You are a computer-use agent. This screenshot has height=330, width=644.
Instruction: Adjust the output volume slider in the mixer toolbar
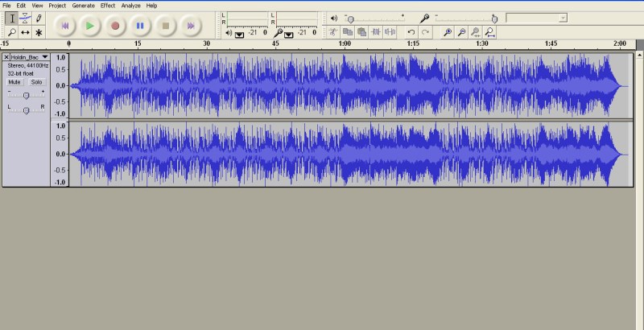(375, 19)
